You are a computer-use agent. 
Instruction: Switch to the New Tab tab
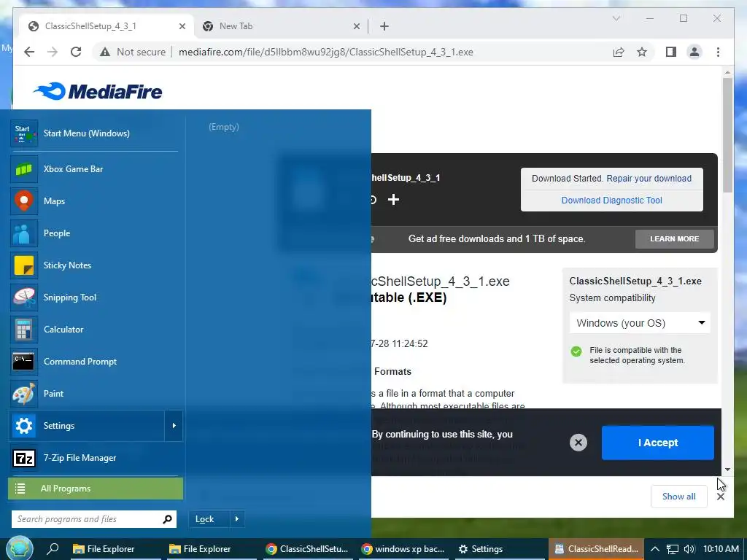click(x=281, y=26)
